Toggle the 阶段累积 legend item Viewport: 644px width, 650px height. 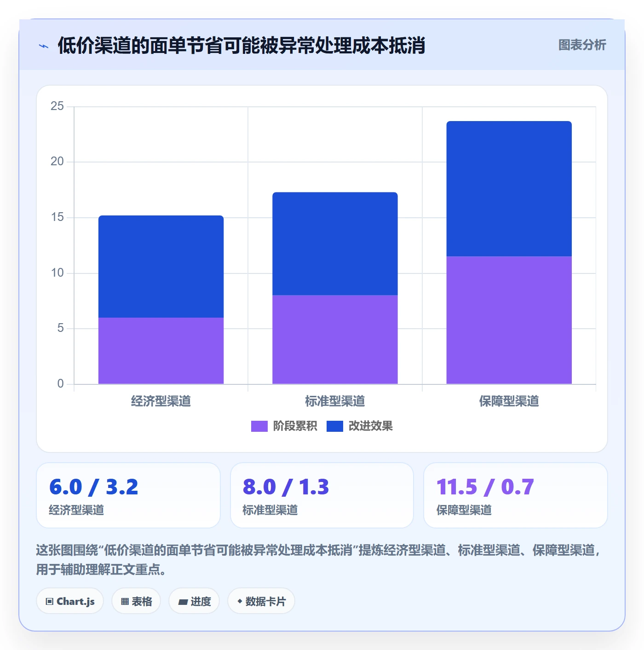pos(284,426)
